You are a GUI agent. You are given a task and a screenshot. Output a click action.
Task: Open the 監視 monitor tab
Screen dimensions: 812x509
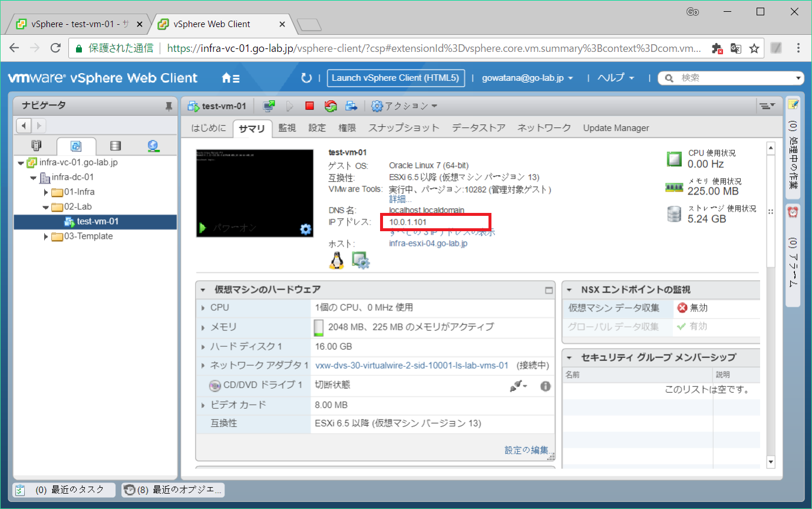coord(287,128)
